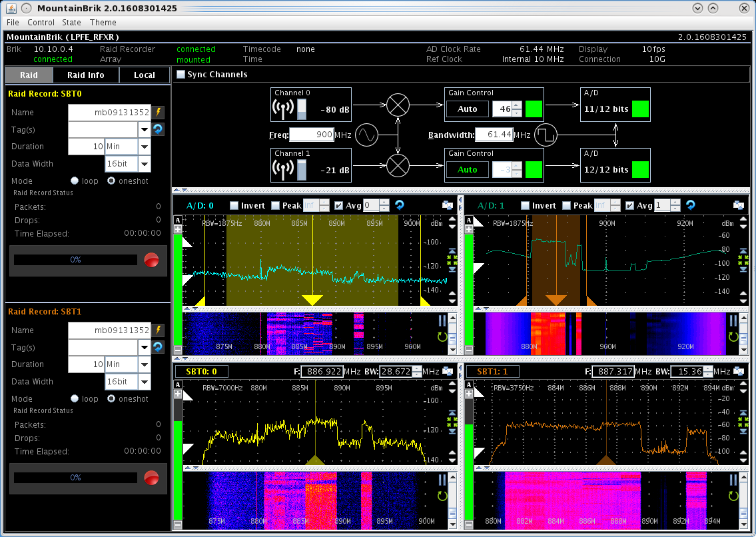Open SBT1 Data Width 16bit dropdown
Image resolution: width=756 pixels, height=537 pixels.
[x=144, y=381]
